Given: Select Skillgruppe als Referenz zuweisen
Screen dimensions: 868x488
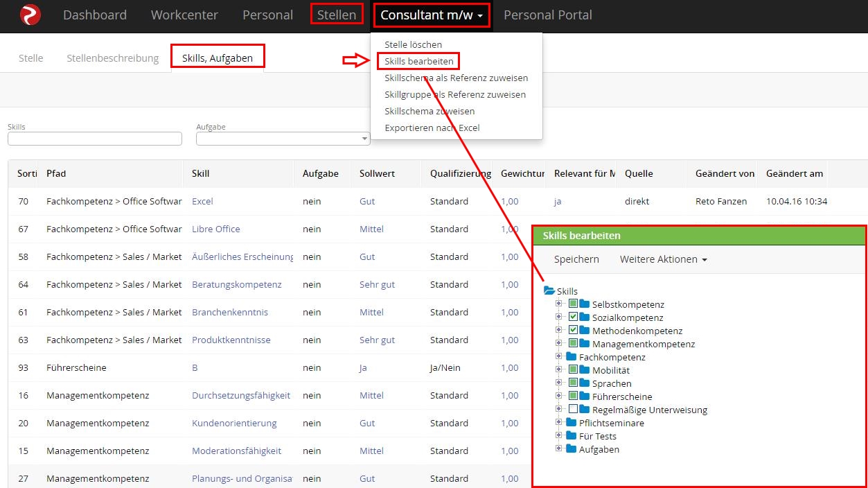Looking at the screenshot, I should click(x=455, y=94).
